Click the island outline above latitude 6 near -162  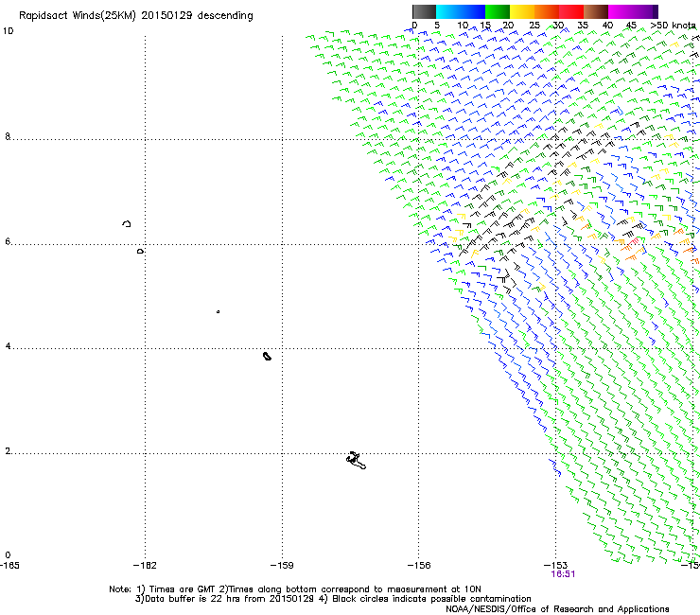point(127,223)
